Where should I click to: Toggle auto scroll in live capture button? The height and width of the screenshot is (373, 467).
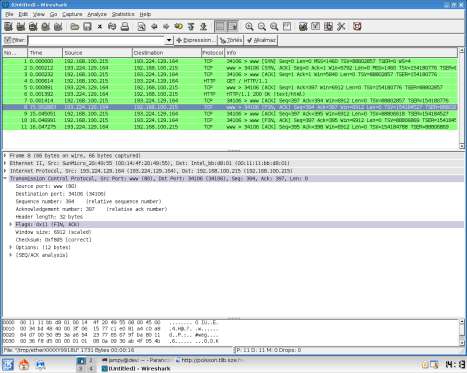232,27
